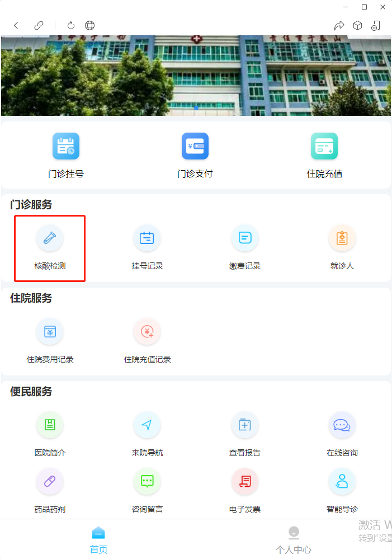This screenshot has width=392, height=559.
Task: Open 住院充值 recharge card icon
Action: click(x=324, y=146)
